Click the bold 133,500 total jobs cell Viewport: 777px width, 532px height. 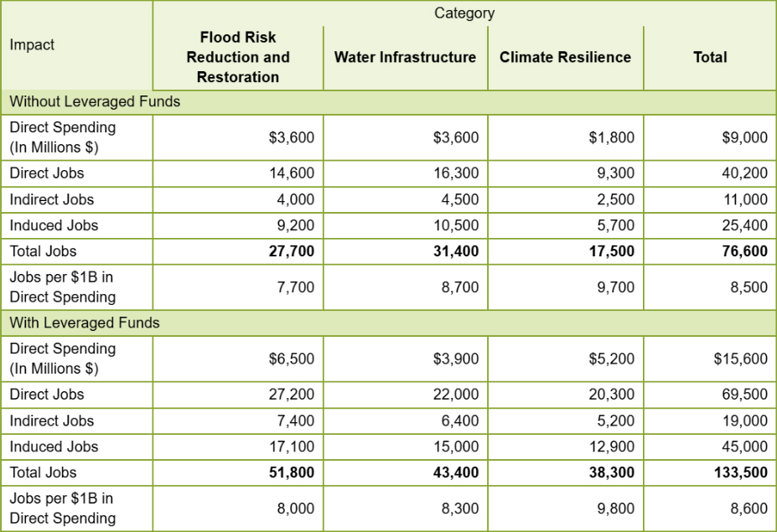pos(710,473)
